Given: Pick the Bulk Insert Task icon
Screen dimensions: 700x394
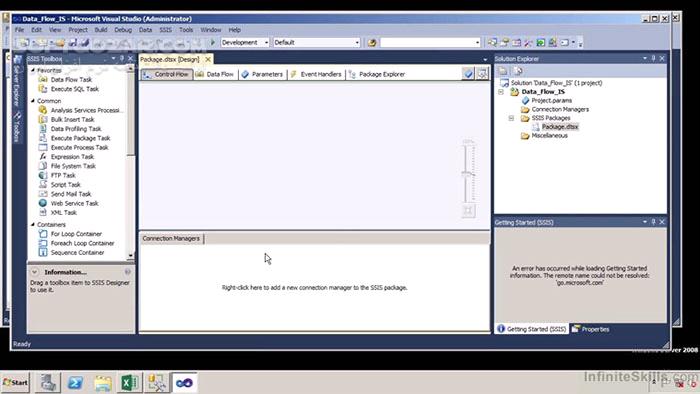Looking at the screenshot, I should tap(43, 119).
